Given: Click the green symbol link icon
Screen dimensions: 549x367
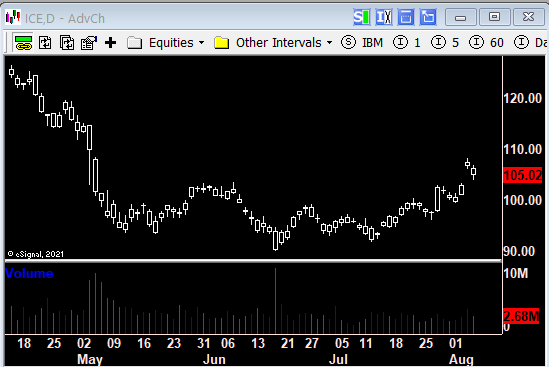Looking at the screenshot, I should pyautogui.click(x=23, y=43).
